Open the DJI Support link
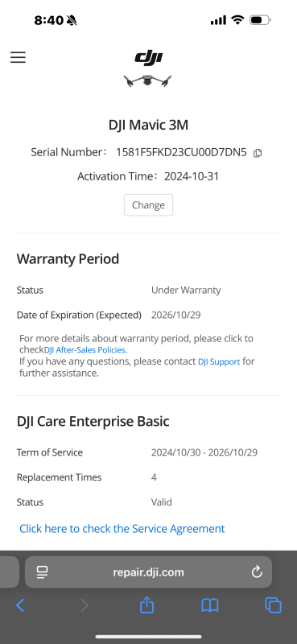 point(219,361)
